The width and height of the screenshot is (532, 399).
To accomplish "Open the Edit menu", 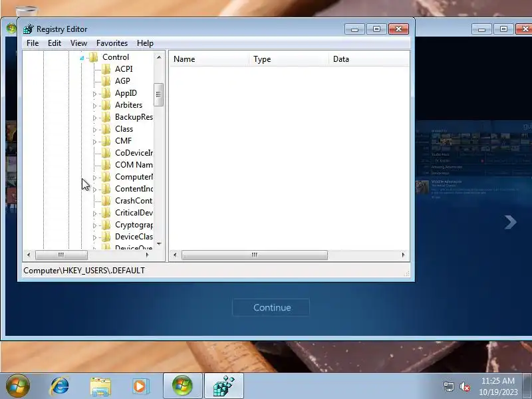I will (55, 43).
